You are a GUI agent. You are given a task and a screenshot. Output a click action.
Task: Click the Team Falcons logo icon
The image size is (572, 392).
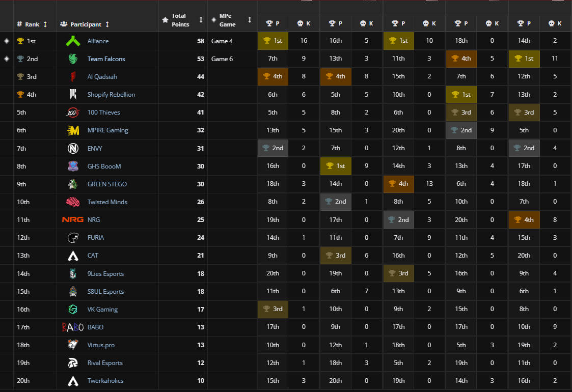click(73, 59)
